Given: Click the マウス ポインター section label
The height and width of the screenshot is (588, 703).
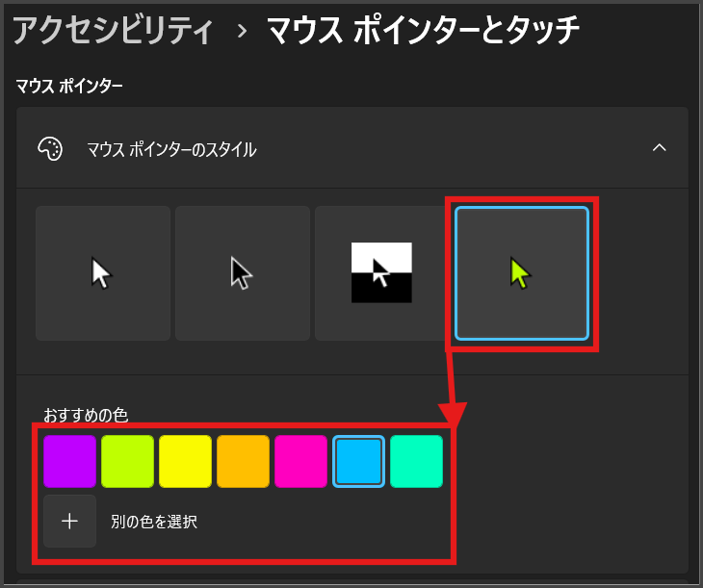Looking at the screenshot, I should (x=69, y=87).
